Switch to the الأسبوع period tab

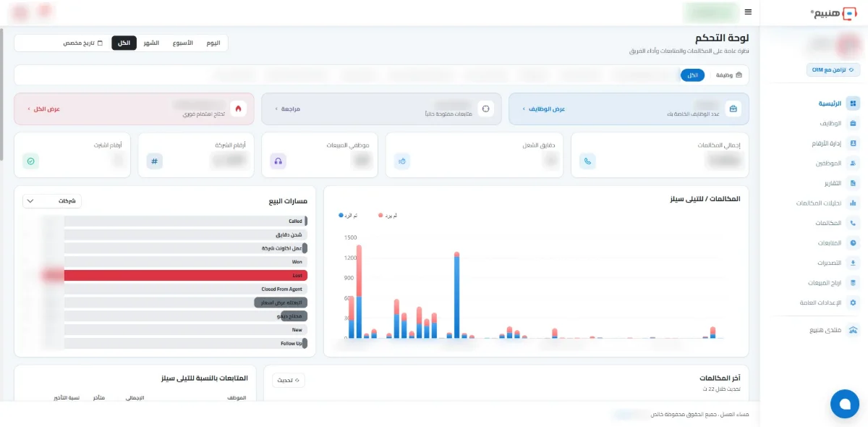coord(183,43)
